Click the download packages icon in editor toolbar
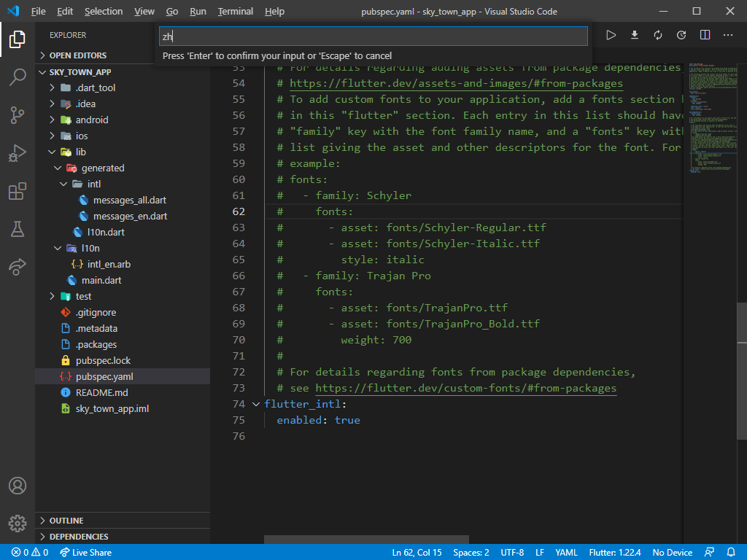 click(635, 35)
